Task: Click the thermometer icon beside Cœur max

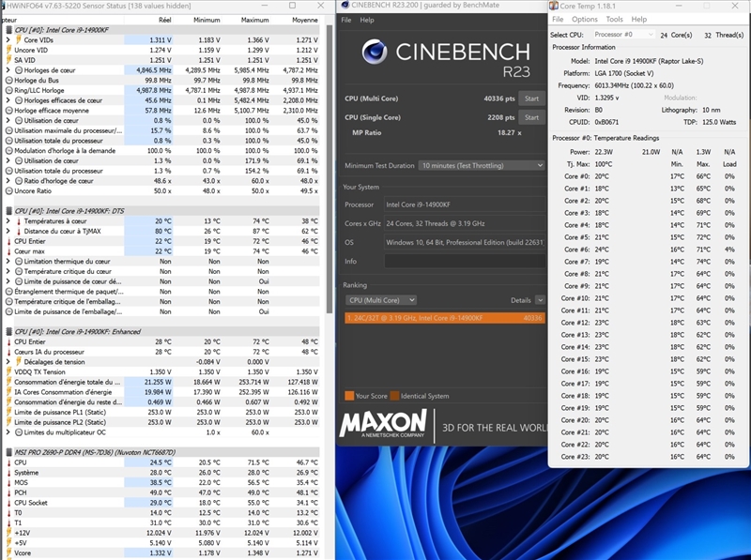Action: [8, 250]
